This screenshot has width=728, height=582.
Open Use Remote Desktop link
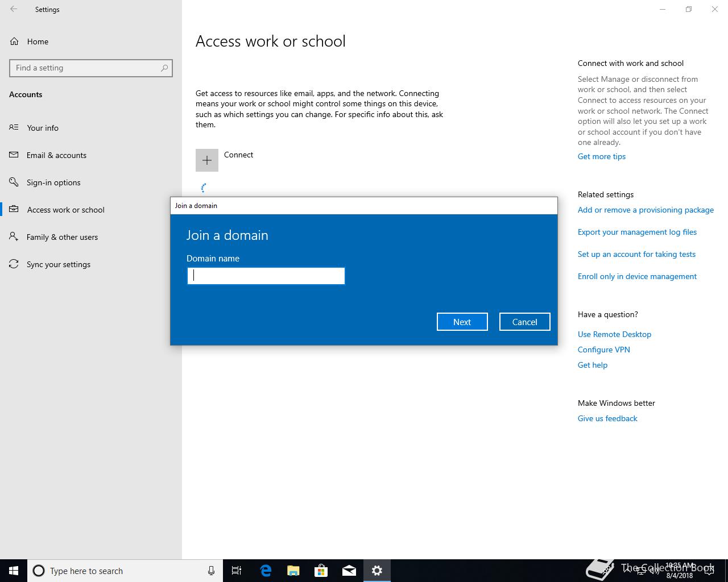coord(614,334)
